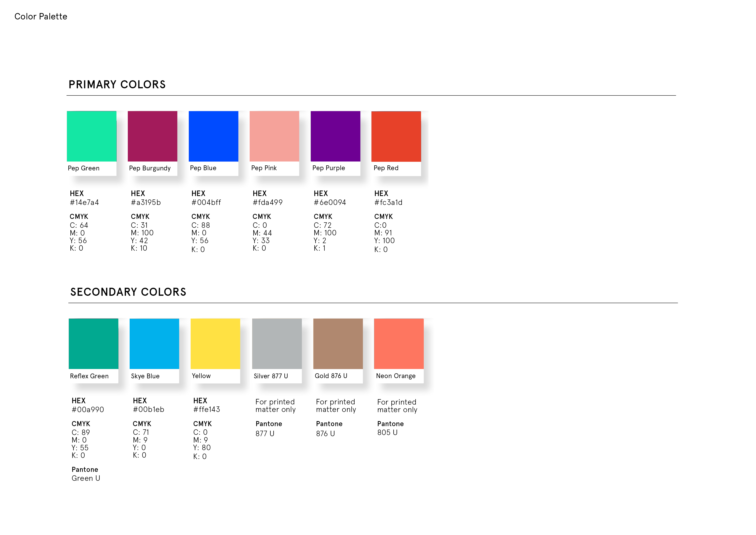
Task: Click hex code #ffe143 under Yellow
Action: pyautogui.click(x=206, y=409)
